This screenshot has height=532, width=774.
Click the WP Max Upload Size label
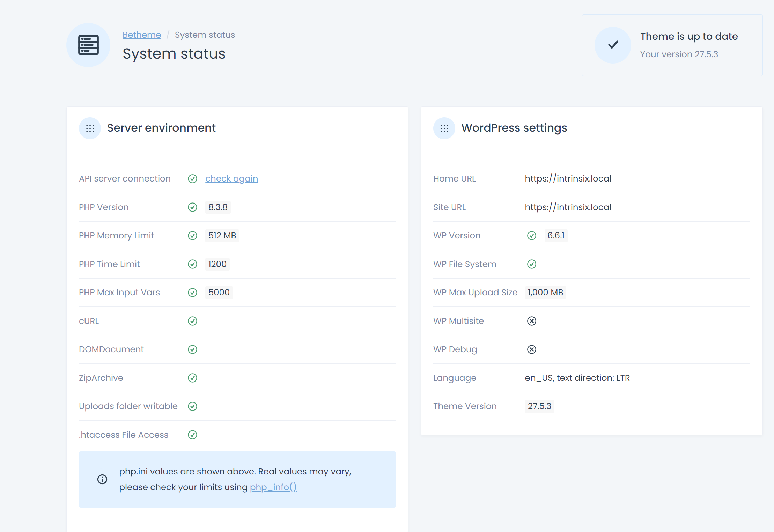click(475, 293)
